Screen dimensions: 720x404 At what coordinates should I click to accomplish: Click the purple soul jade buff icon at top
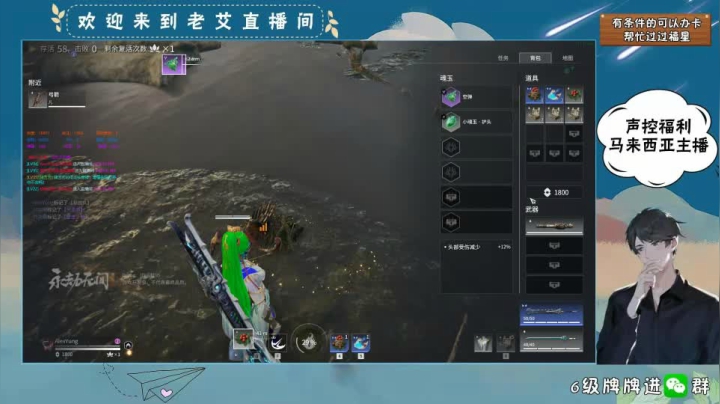pyautogui.click(x=174, y=64)
